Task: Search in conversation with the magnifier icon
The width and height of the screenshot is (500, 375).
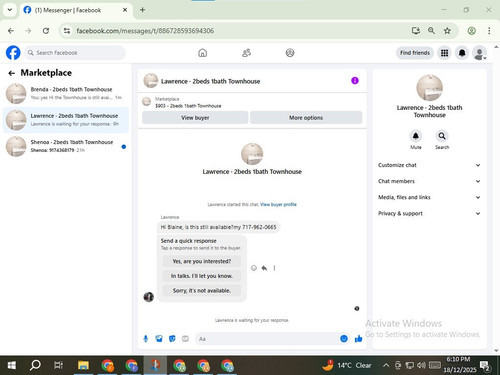Action: point(442,136)
